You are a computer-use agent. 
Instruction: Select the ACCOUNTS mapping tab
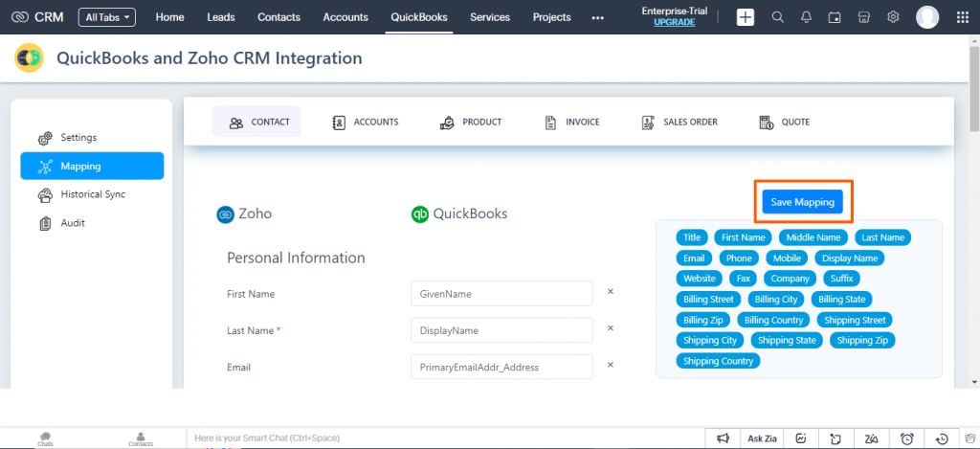pos(366,122)
